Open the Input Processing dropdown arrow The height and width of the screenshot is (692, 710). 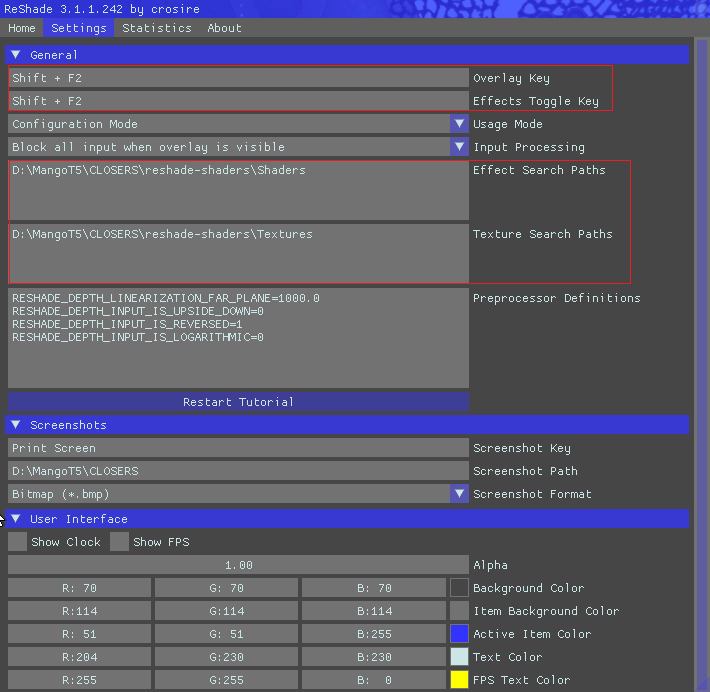[459, 147]
